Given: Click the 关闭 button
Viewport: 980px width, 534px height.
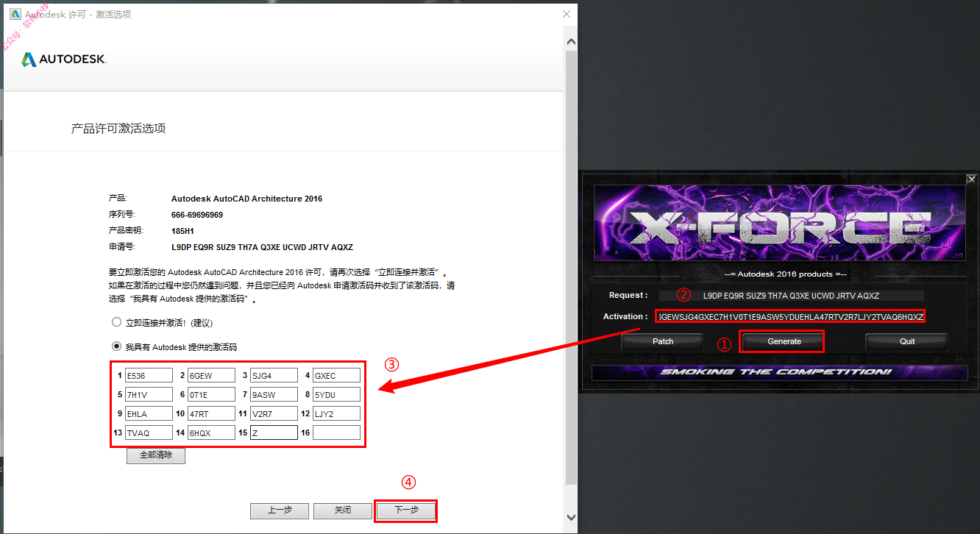Looking at the screenshot, I should (x=343, y=510).
